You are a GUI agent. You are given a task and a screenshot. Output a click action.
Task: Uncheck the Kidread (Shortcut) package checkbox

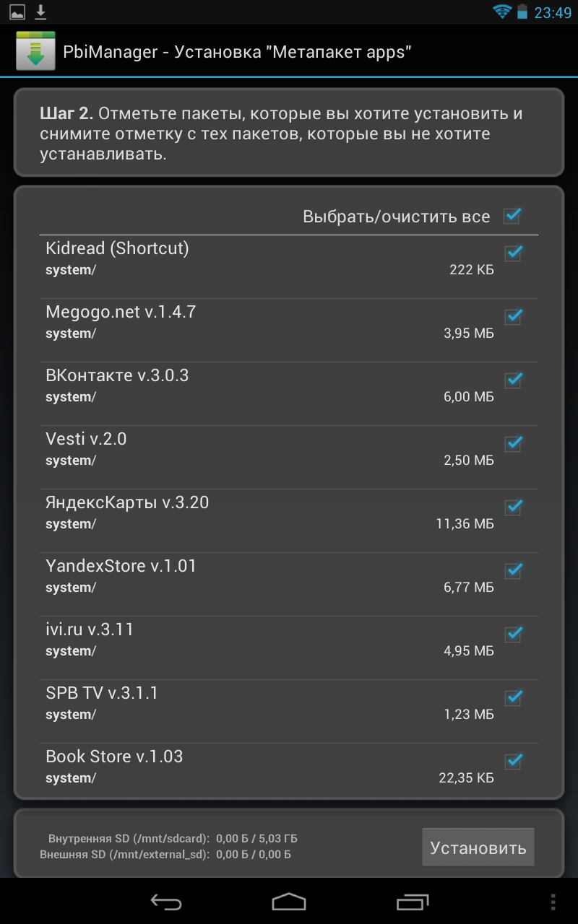[x=513, y=253]
